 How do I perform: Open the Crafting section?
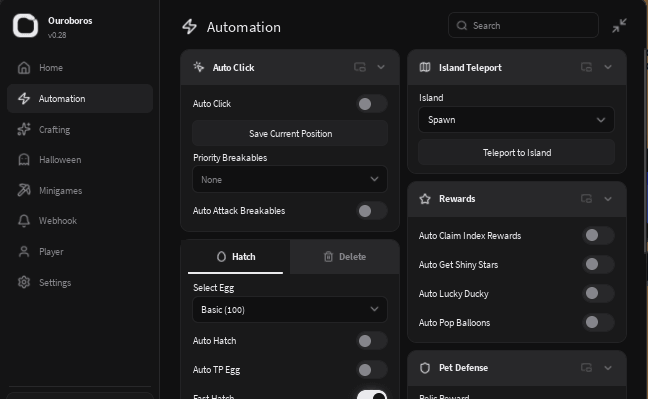80,129
